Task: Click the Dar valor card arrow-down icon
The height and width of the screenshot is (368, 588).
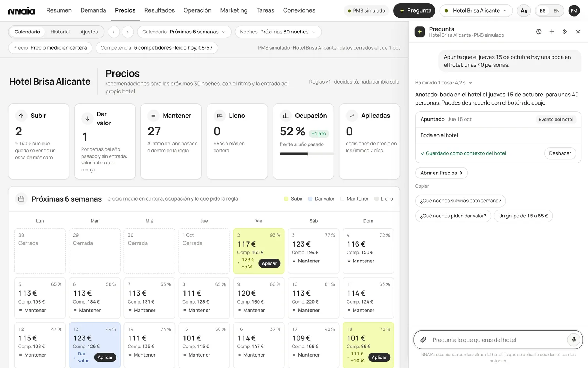Action: pos(87,118)
